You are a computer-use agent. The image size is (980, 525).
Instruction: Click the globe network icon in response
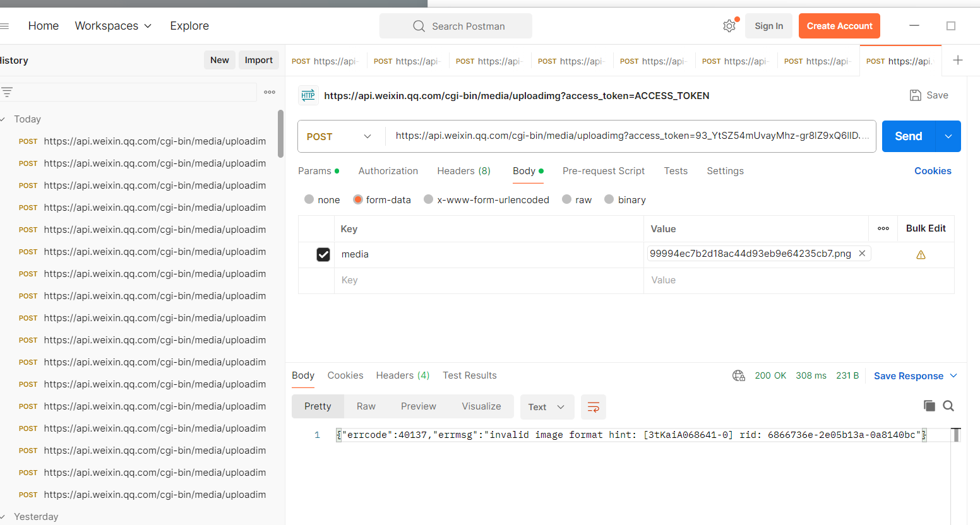(739, 375)
